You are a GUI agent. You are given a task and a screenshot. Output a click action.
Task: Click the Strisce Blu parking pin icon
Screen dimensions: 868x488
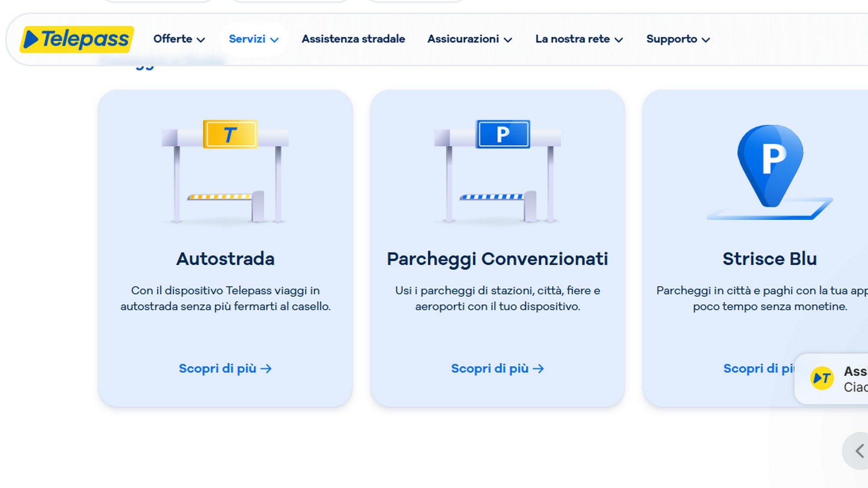[x=770, y=172]
